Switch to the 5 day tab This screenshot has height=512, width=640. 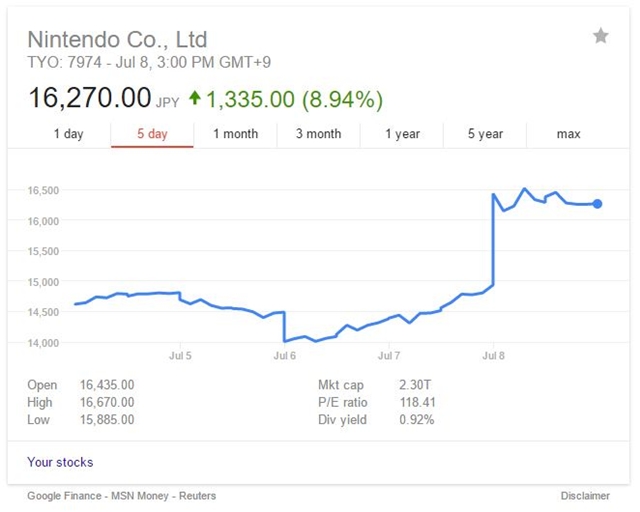coord(151,134)
